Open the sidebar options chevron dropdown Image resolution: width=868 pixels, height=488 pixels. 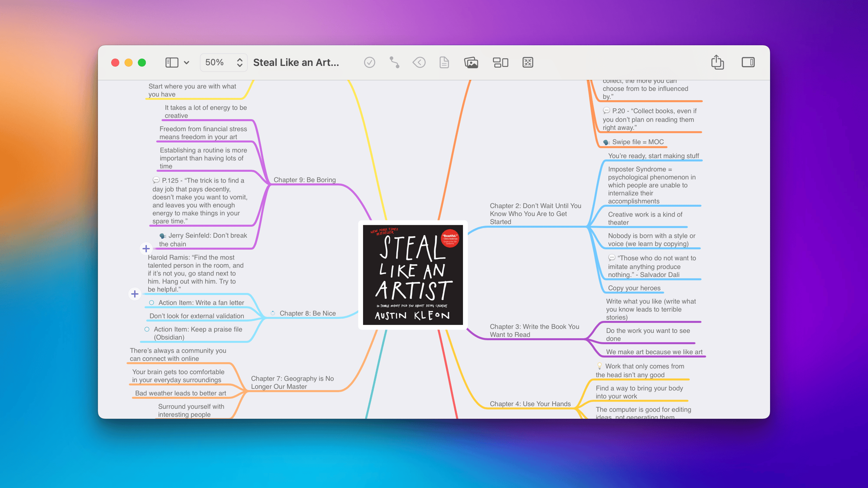pyautogui.click(x=187, y=63)
